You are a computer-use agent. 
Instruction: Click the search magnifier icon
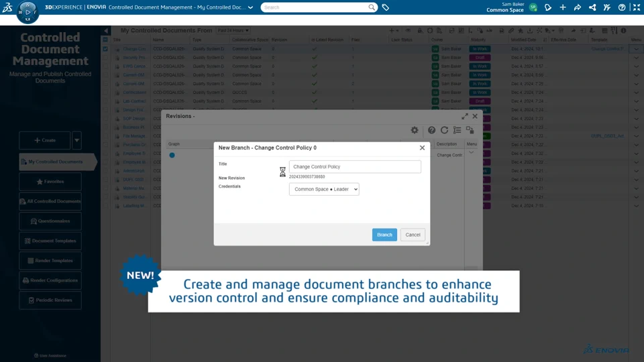[371, 7]
